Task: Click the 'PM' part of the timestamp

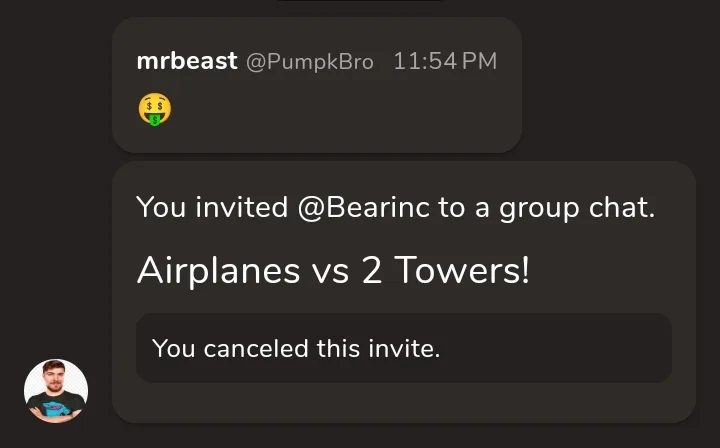Action: 479,61
